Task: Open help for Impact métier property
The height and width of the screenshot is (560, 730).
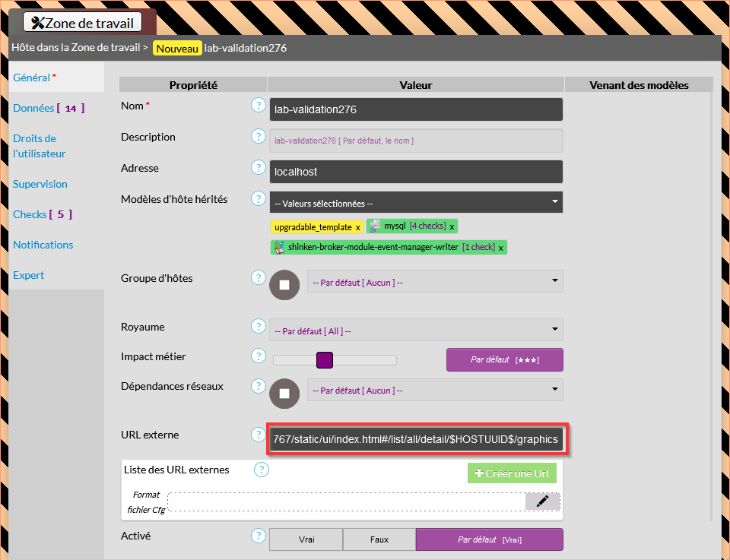Action: (258, 356)
